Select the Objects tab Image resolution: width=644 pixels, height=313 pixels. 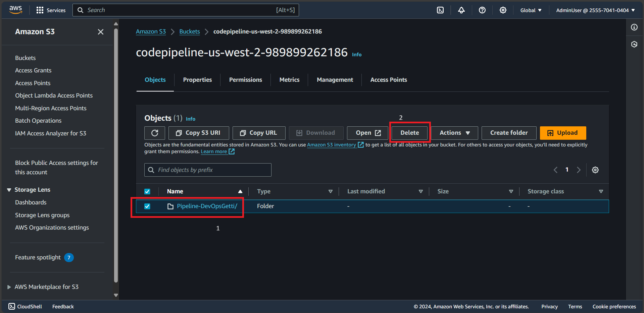click(x=155, y=80)
